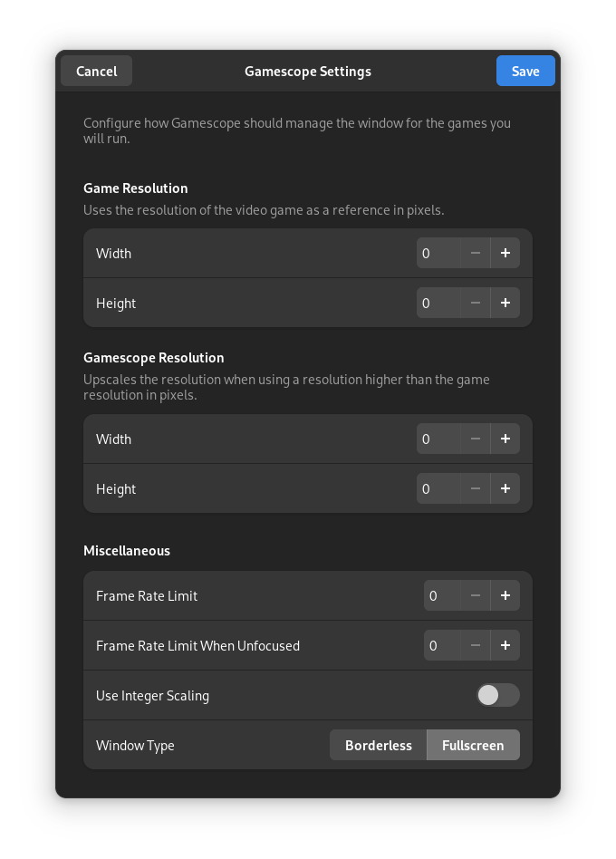Select Borderless window type
616x859 pixels.
point(378,746)
